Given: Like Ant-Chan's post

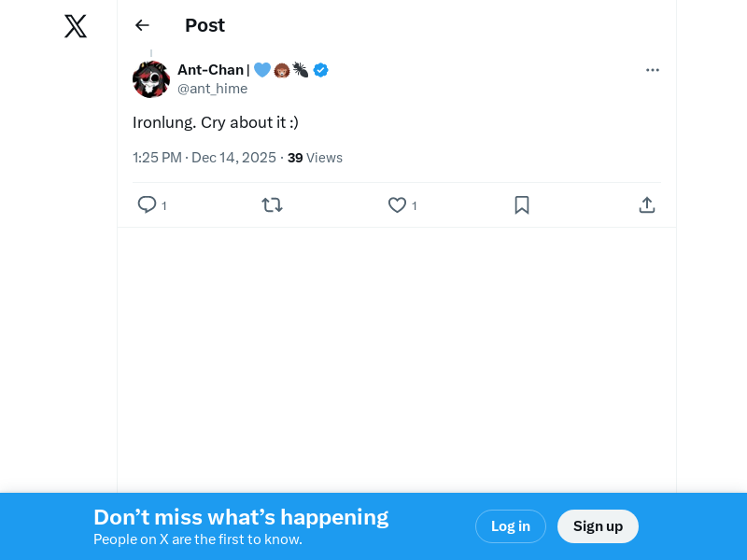Looking at the screenshot, I should point(397,204).
